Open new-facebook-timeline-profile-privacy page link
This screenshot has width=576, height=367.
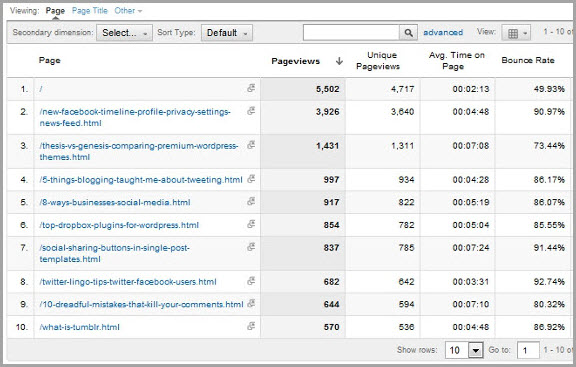click(135, 117)
